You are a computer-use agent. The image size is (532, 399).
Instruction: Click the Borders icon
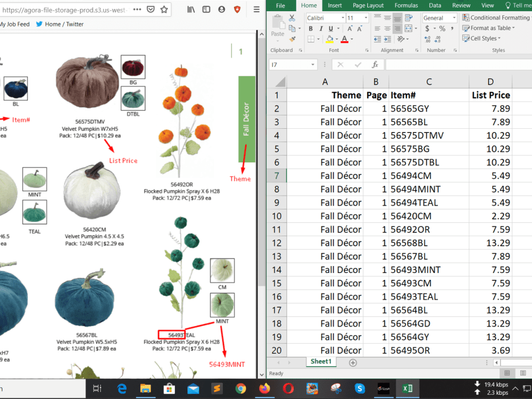311,39
